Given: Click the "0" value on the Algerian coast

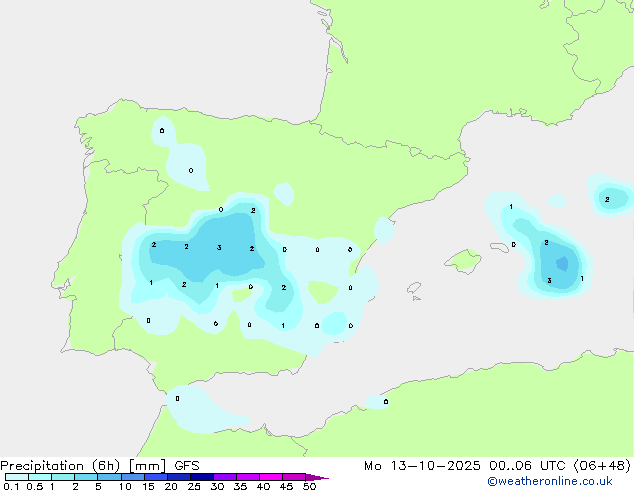Looking at the screenshot, I should coord(386,401).
